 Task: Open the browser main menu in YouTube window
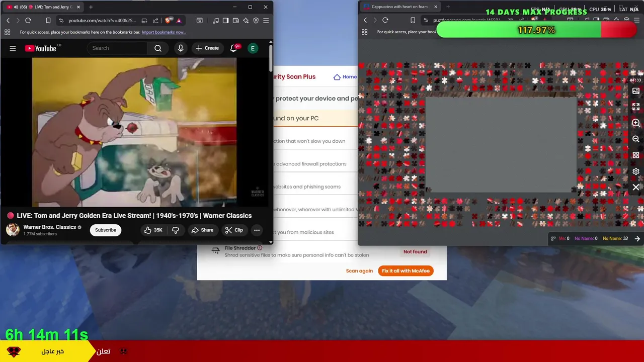pos(266,21)
